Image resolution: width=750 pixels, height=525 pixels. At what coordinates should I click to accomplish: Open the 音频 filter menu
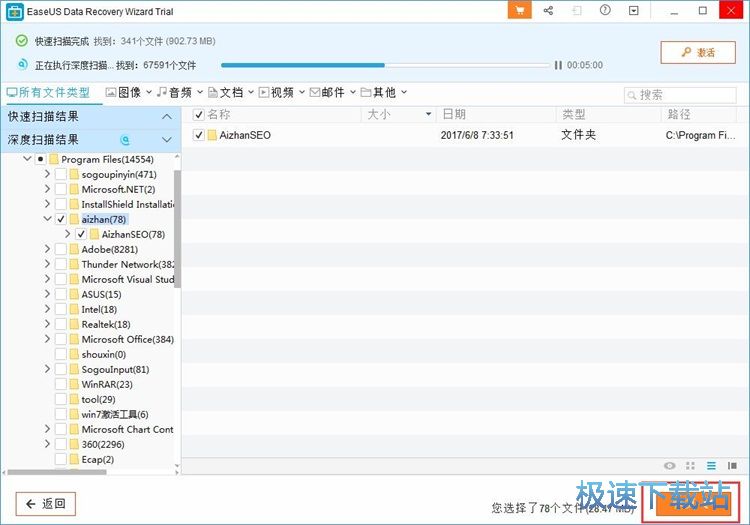point(180,92)
